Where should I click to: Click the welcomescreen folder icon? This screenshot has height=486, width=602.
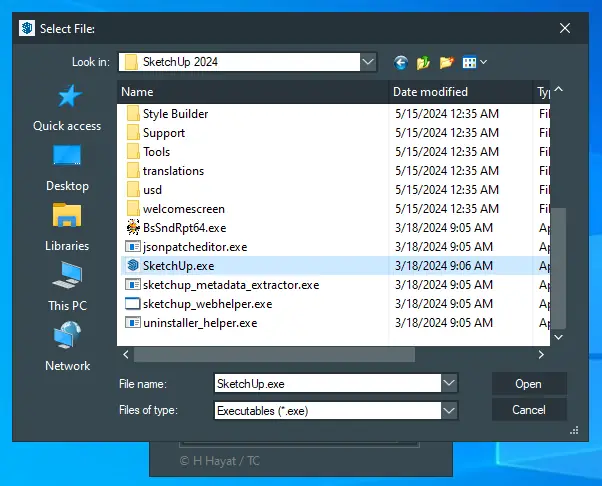tap(133, 208)
